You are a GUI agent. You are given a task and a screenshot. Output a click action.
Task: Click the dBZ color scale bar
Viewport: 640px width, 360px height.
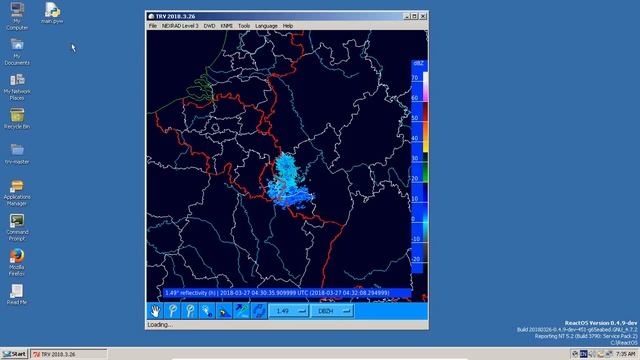pyautogui.click(x=420, y=167)
